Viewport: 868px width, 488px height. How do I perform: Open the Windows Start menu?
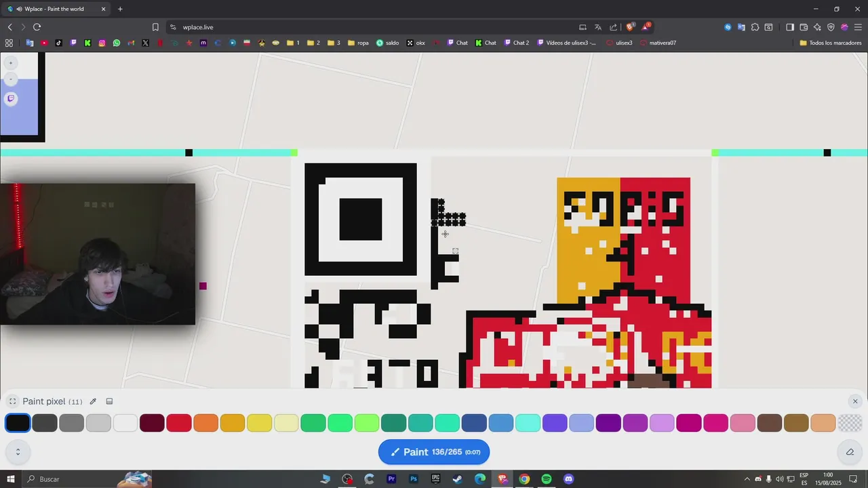pos(11,479)
